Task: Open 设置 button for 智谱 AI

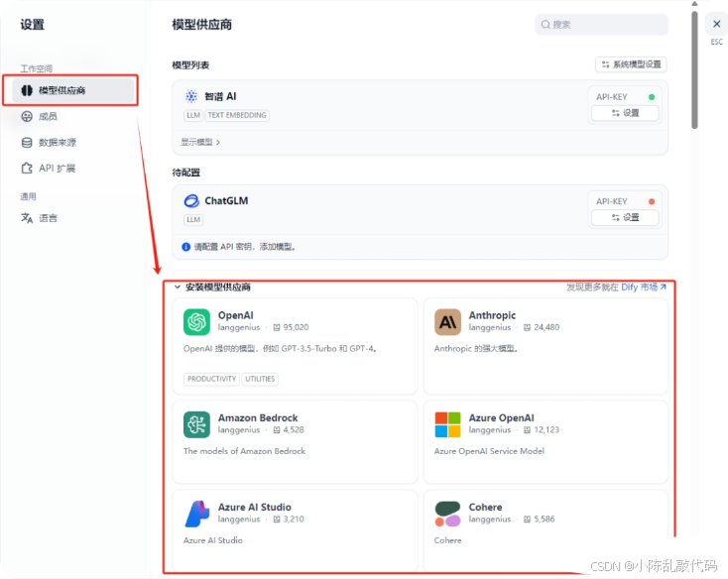Action: pyautogui.click(x=625, y=113)
